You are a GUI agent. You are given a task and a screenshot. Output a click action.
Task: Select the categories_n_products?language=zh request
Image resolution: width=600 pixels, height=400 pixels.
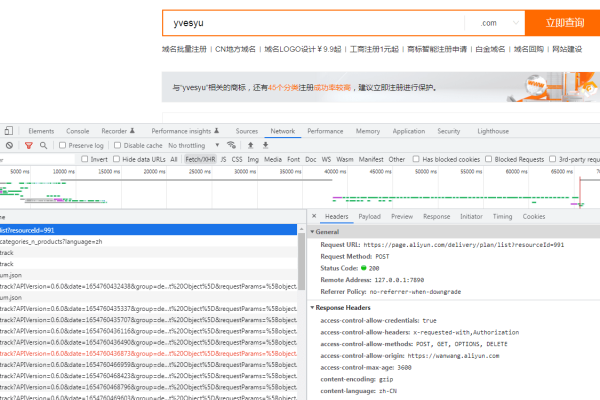click(x=148, y=242)
